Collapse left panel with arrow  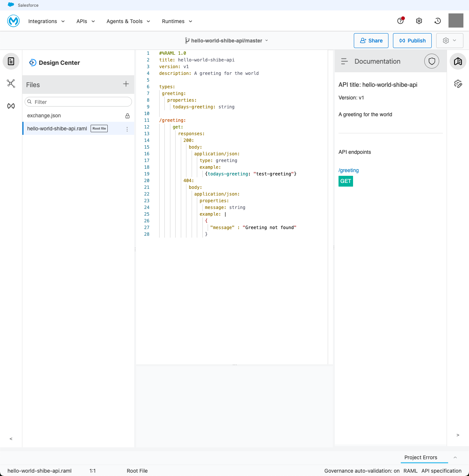click(11, 439)
